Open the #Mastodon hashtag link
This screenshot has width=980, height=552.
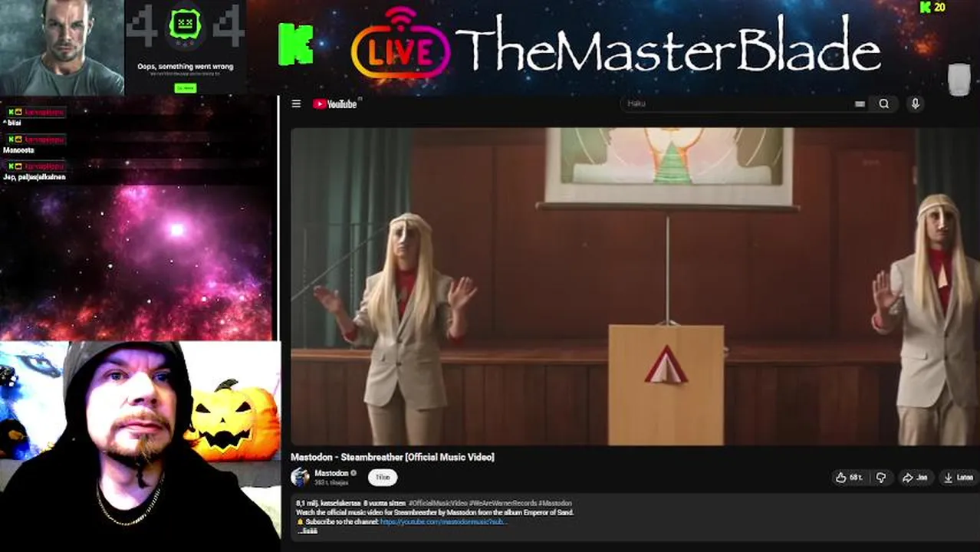[554, 503]
